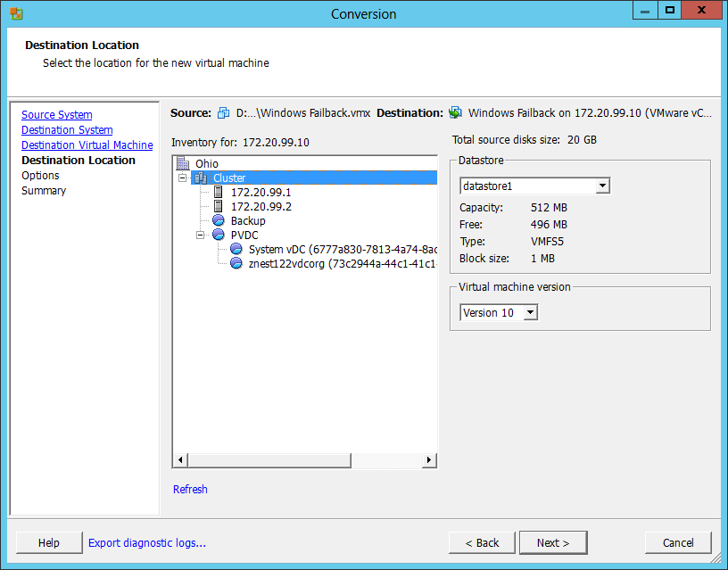The height and width of the screenshot is (570, 728).
Task: Select the Backup resource pool
Action: (248, 221)
